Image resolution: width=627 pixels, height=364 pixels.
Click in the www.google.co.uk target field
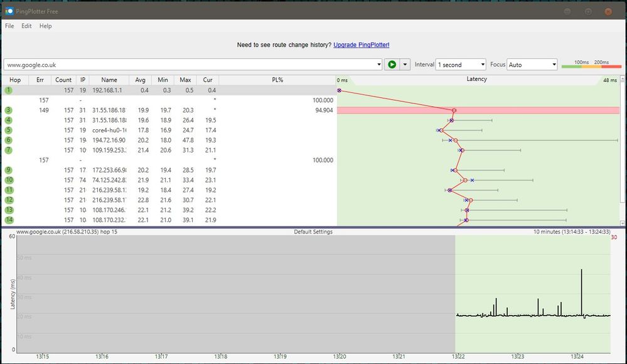click(x=188, y=65)
